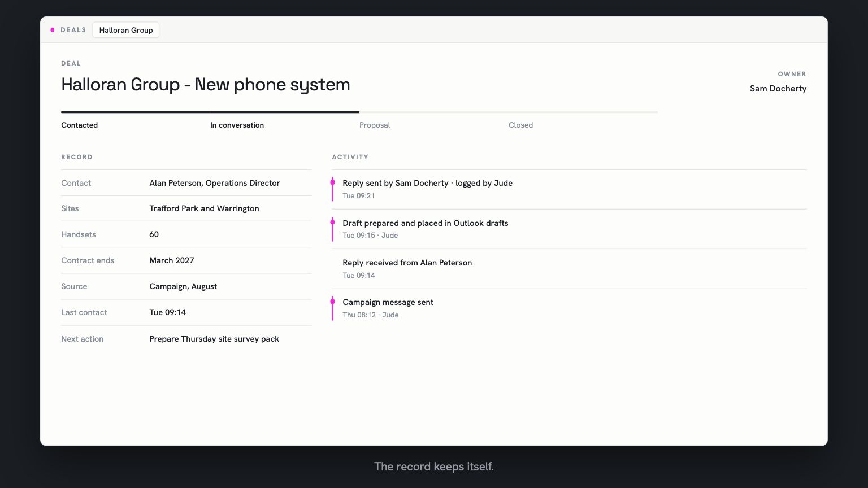This screenshot has width=868, height=488.
Task: Click the Source field label
Action: (x=74, y=286)
